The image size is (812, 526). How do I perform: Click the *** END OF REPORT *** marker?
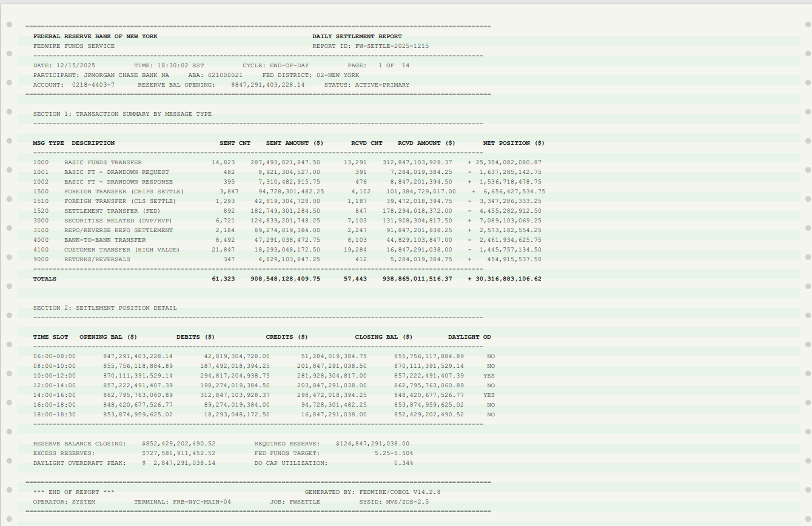pyautogui.click(x=74, y=492)
